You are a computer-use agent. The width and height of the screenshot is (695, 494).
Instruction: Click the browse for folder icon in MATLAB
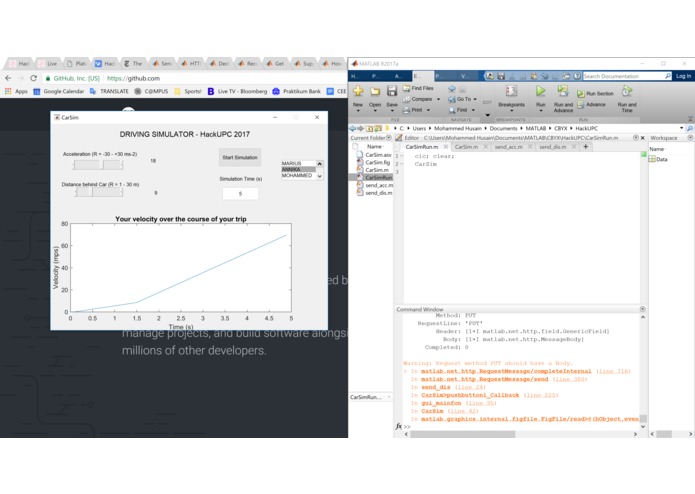click(378, 128)
